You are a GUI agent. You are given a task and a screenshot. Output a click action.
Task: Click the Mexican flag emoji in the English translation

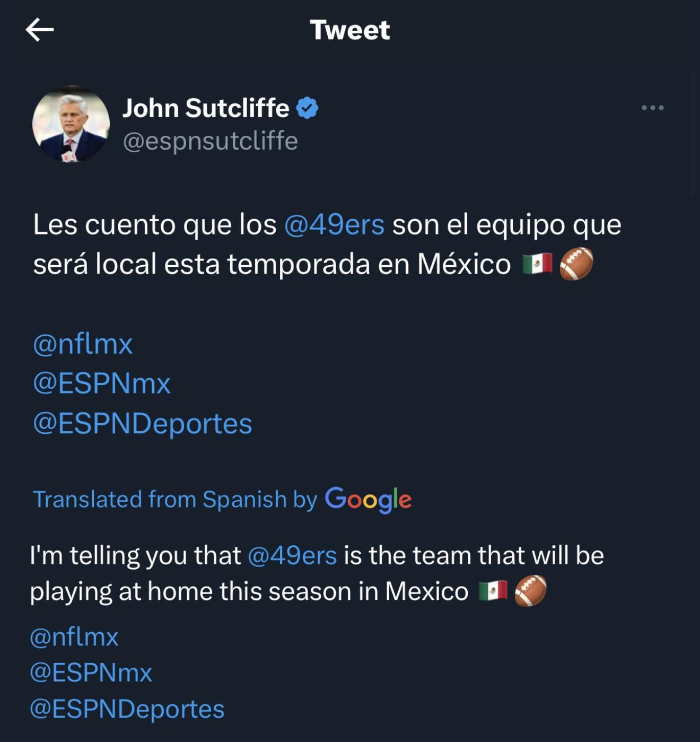(493, 591)
